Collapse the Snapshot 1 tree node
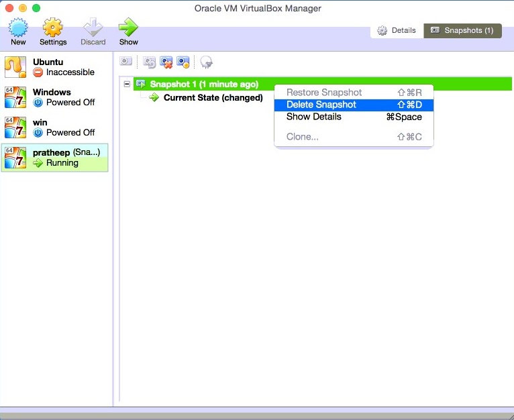 pos(127,84)
